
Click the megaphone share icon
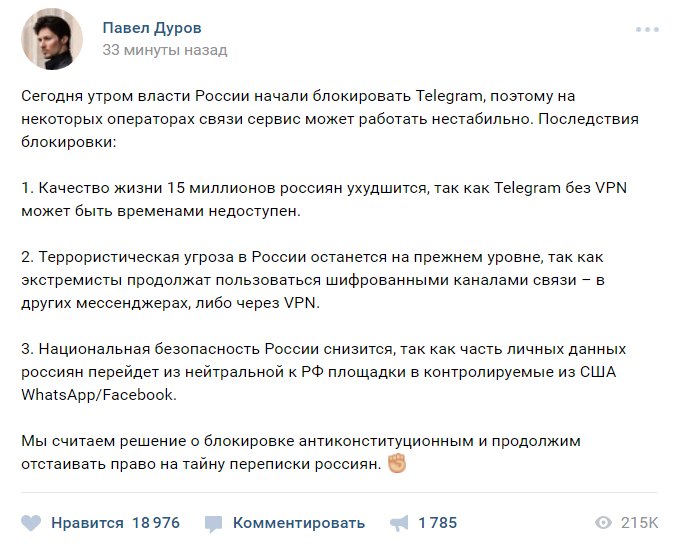pos(399,523)
